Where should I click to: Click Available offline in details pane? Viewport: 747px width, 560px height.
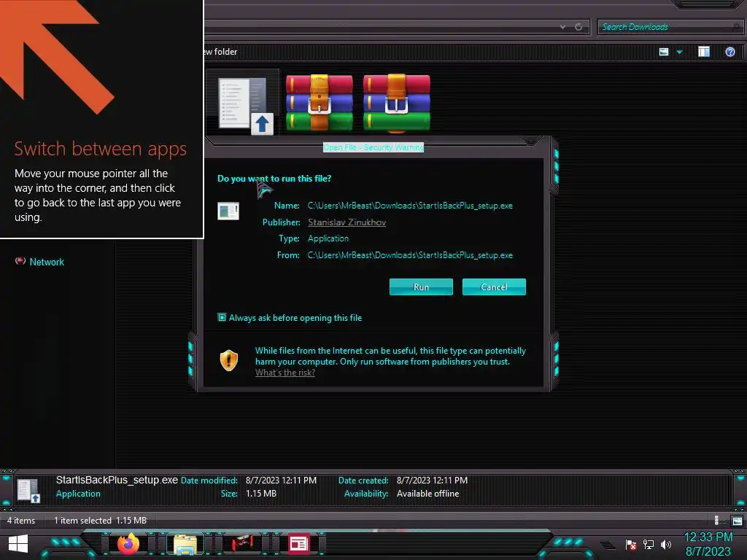(x=427, y=494)
